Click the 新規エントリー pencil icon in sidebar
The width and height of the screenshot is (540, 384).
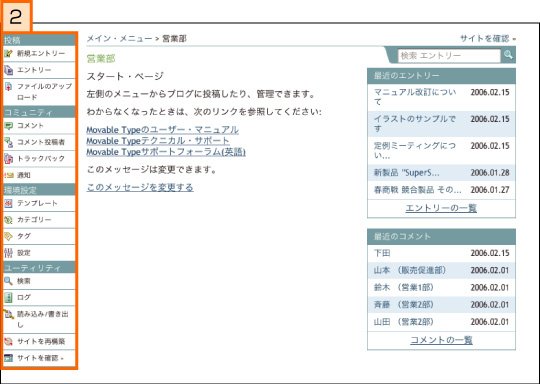pos(8,53)
